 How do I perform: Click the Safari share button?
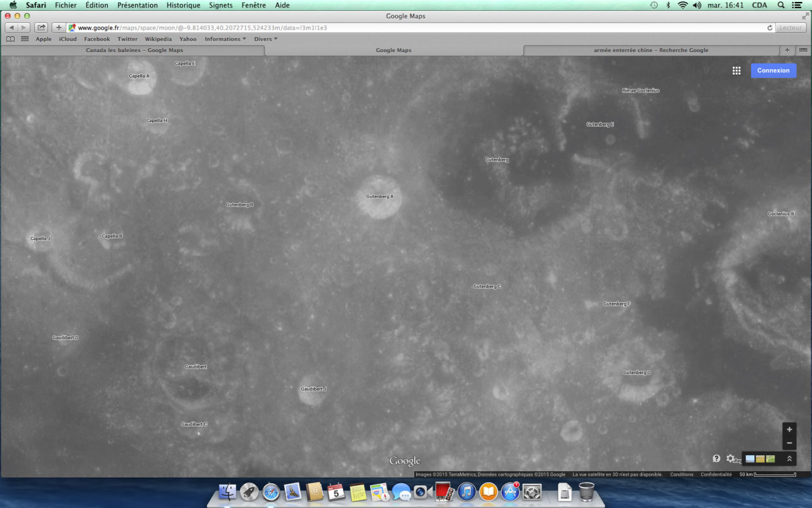tap(41, 27)
